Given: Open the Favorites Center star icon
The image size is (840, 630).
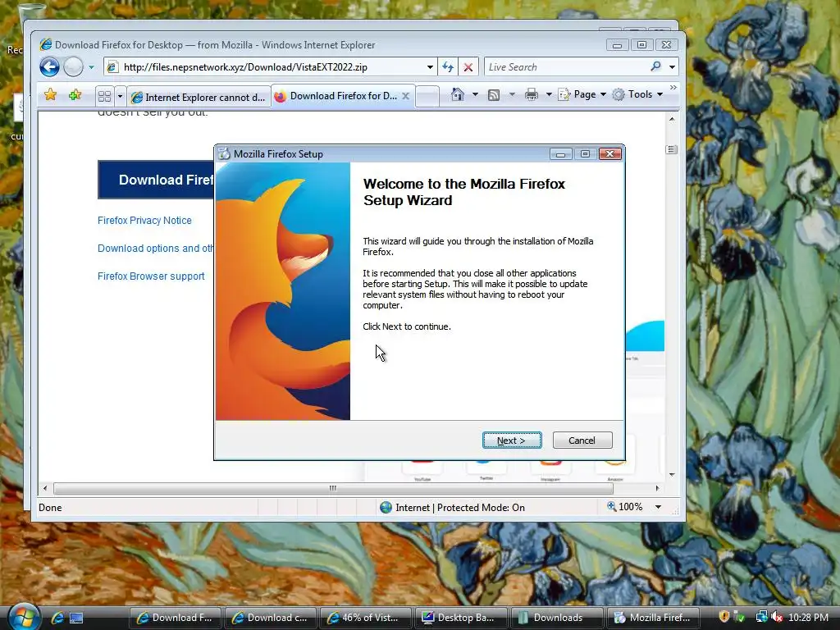Looking at the screenshot, I should coord(50,95).
